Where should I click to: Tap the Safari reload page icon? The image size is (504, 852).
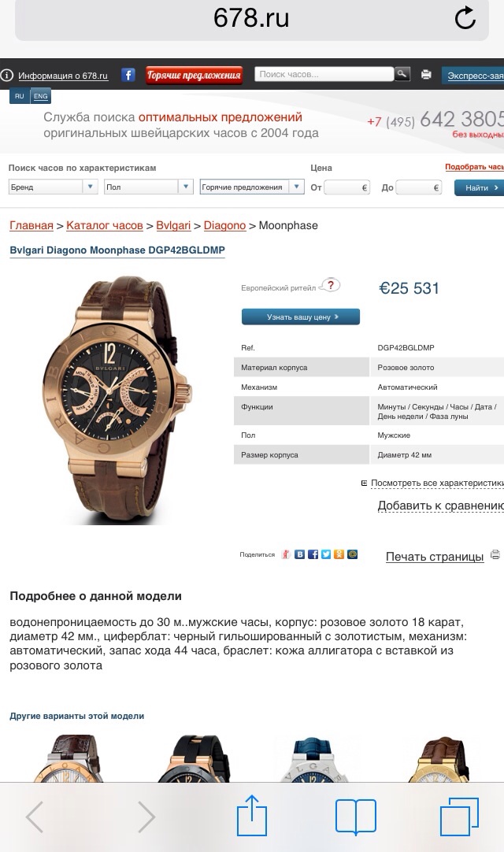(465, 18)
